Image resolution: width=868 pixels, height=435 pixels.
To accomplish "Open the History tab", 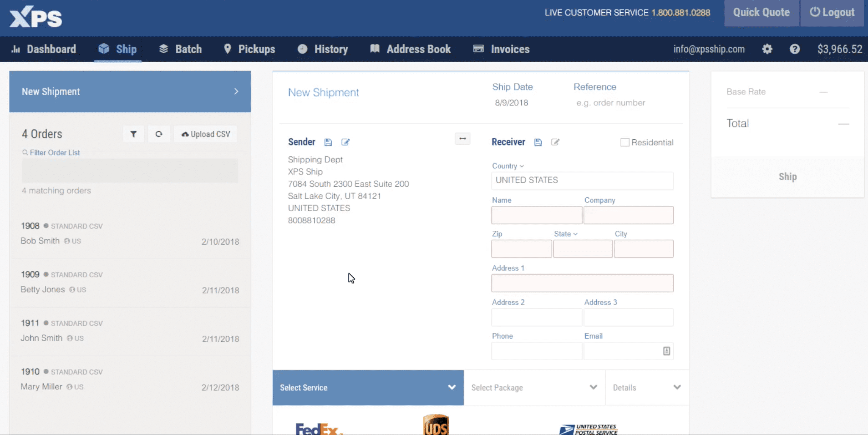I will tap(323, 49).
